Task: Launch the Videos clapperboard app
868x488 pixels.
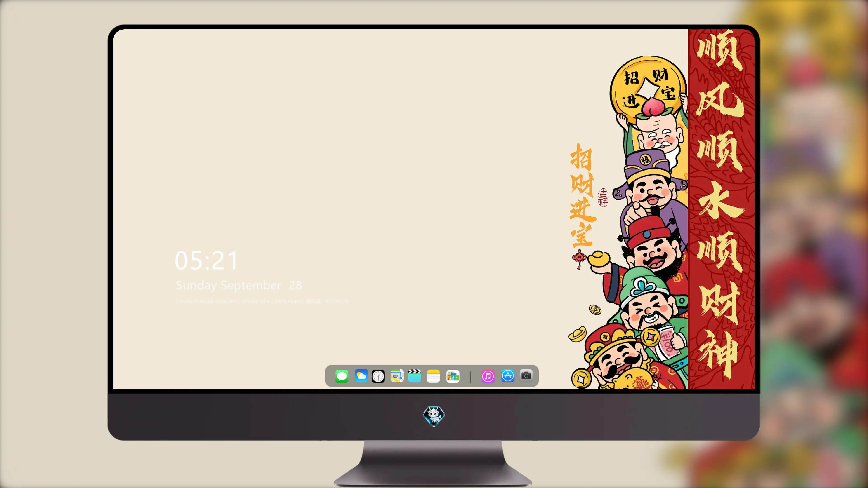Action: point(415,376)
